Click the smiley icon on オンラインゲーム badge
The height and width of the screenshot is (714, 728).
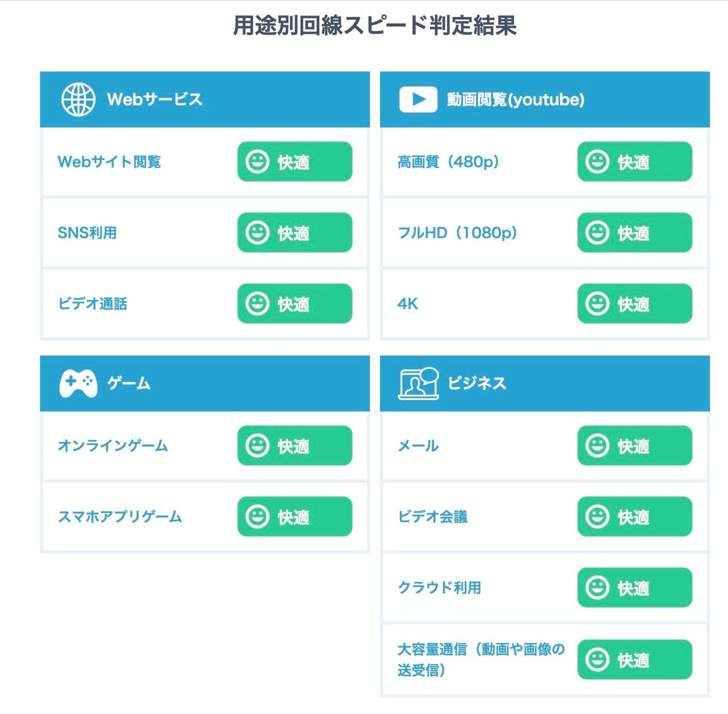[x=257, y=446]
